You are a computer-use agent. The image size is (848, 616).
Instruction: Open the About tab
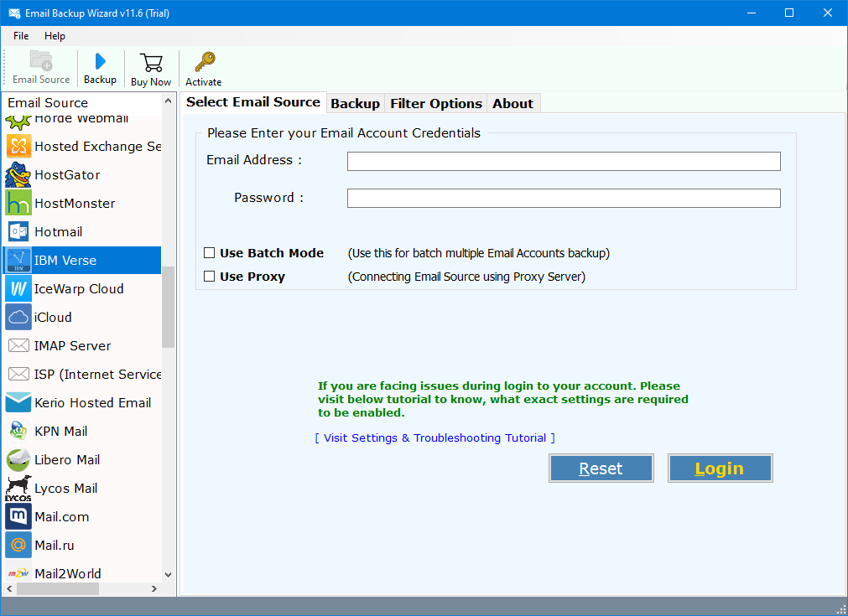pos(512,104)
